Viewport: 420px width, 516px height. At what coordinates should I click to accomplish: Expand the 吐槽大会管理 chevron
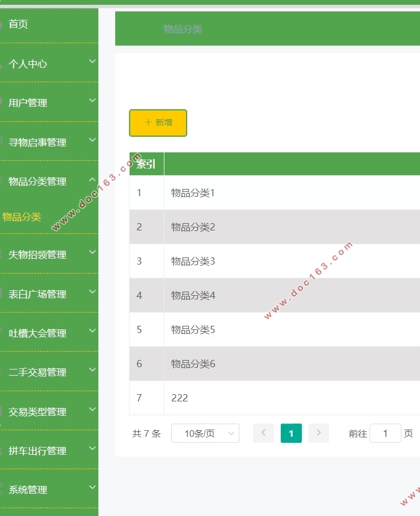92,331
